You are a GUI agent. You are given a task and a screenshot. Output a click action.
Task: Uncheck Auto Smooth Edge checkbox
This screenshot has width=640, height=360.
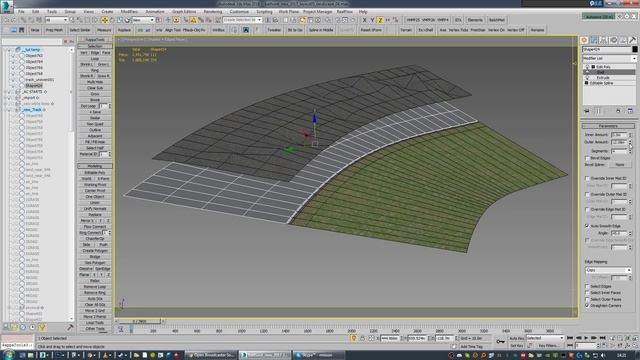[x=587, y=226]
